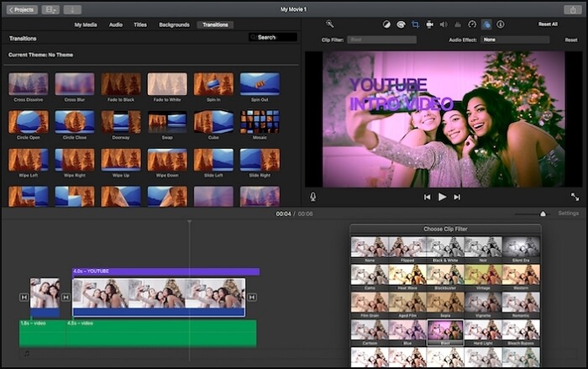Click transition icon before first timeline clip
The height and width of the screenshot is (369, 588).
pos(24,298)
